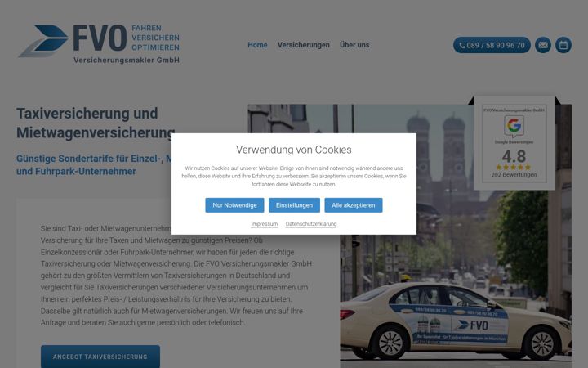Click the 282 Bewertungen text
This screenshot has width=588, height=368.
coord(514,175)
